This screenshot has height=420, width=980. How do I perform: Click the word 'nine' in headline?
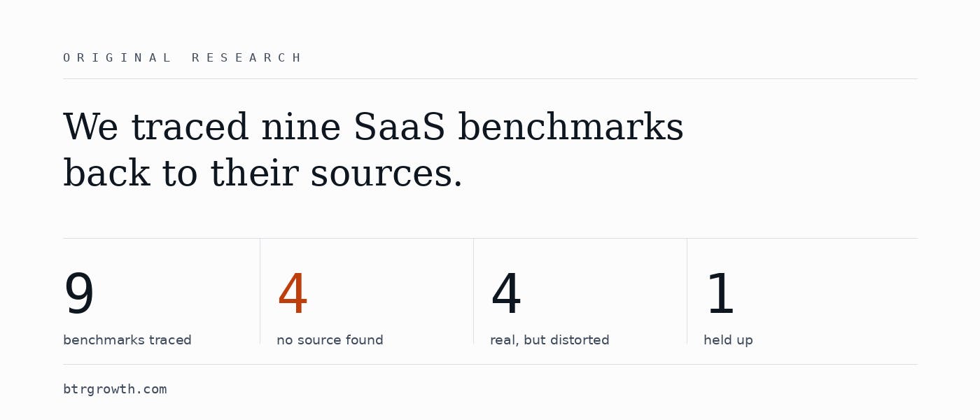[301, 128]
